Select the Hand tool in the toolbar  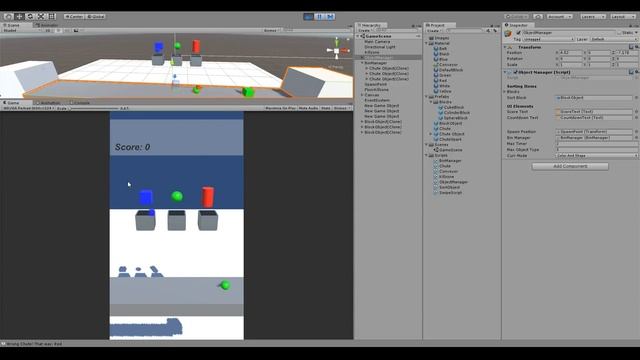(x=8, y=16)
